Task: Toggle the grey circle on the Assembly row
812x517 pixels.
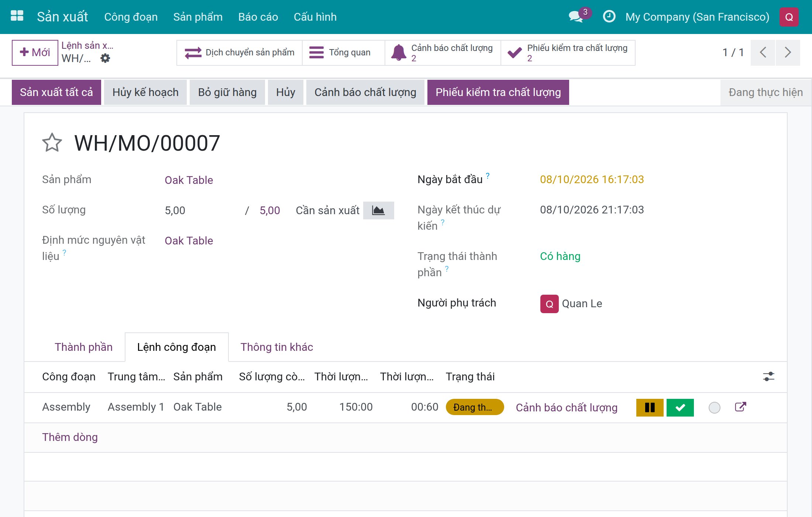Action: [x=715, y=408]
